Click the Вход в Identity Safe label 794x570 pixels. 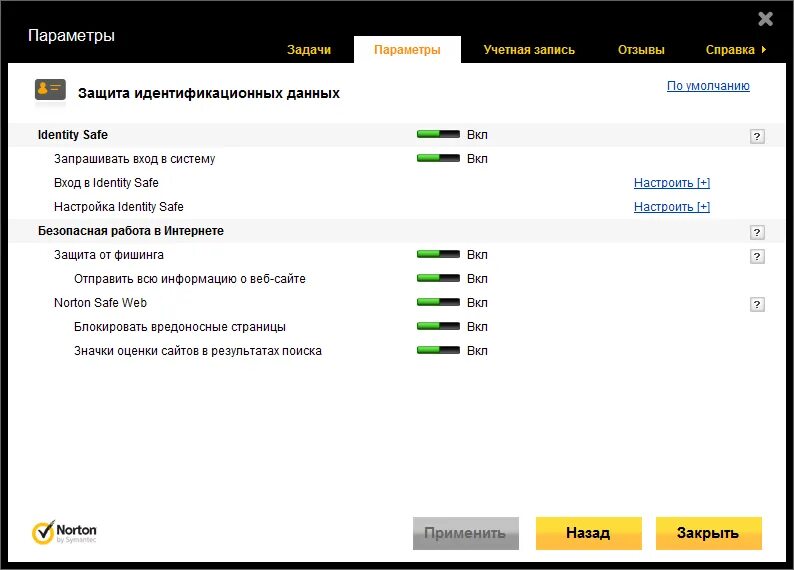(x=106, y=183)
